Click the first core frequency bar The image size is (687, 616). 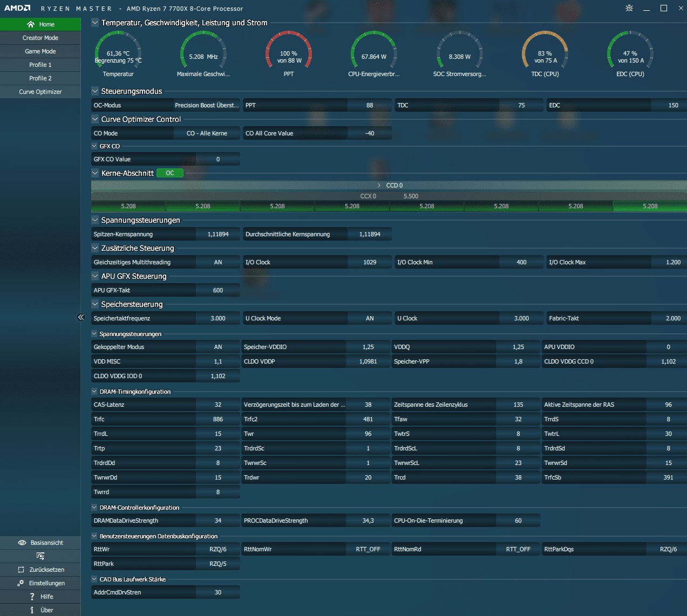point(128,206)
